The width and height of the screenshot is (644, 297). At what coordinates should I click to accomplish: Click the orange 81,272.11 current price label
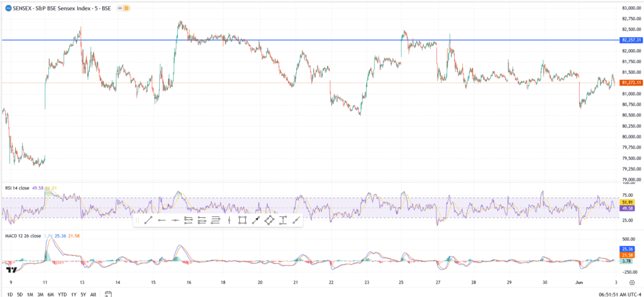point(630,82)
